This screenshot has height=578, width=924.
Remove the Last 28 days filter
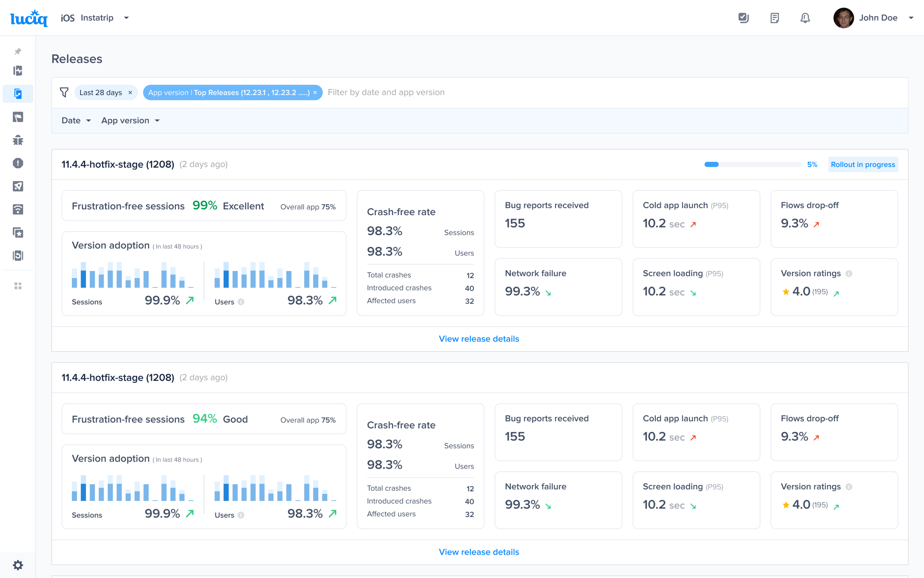click(130, 92)
